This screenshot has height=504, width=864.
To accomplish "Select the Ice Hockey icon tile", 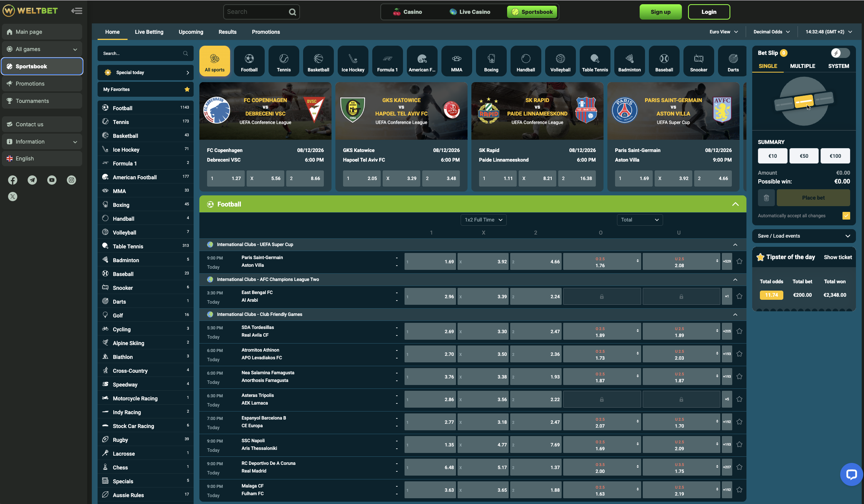I will click(x=353, y=61).
